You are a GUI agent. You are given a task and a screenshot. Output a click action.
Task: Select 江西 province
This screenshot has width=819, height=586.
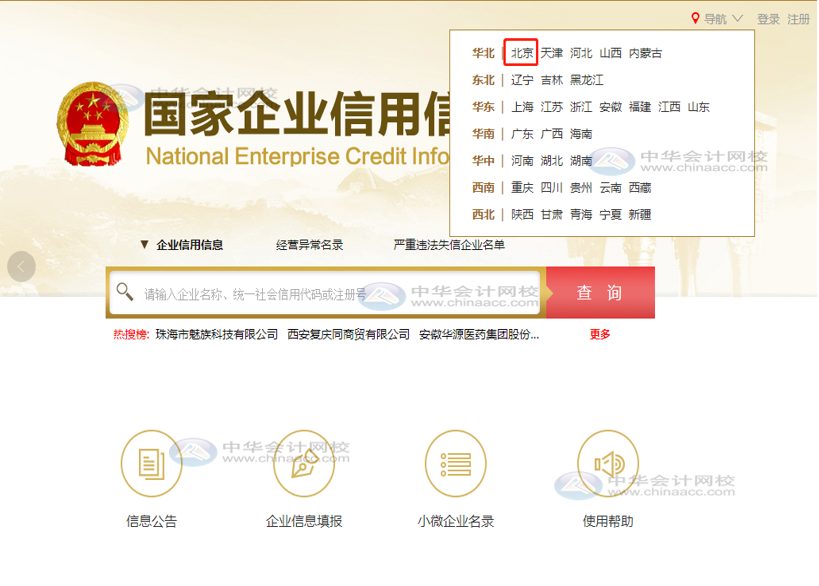669,107
